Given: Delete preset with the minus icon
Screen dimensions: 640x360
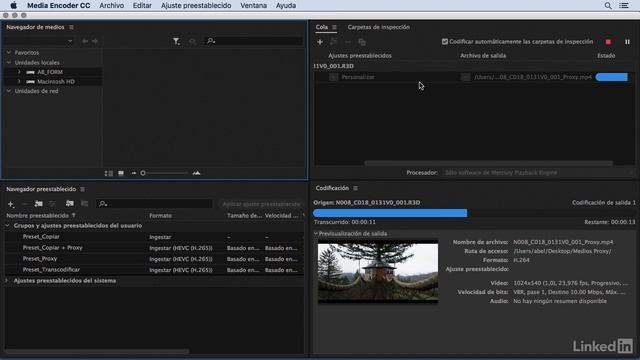Looking at the screenshot, I should coord(24,204).
